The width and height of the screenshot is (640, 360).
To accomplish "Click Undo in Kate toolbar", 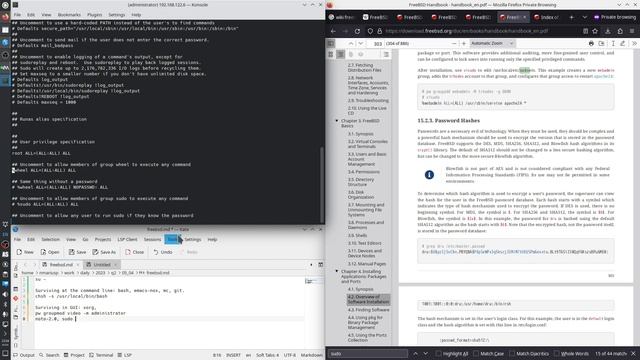I will 163,252.
